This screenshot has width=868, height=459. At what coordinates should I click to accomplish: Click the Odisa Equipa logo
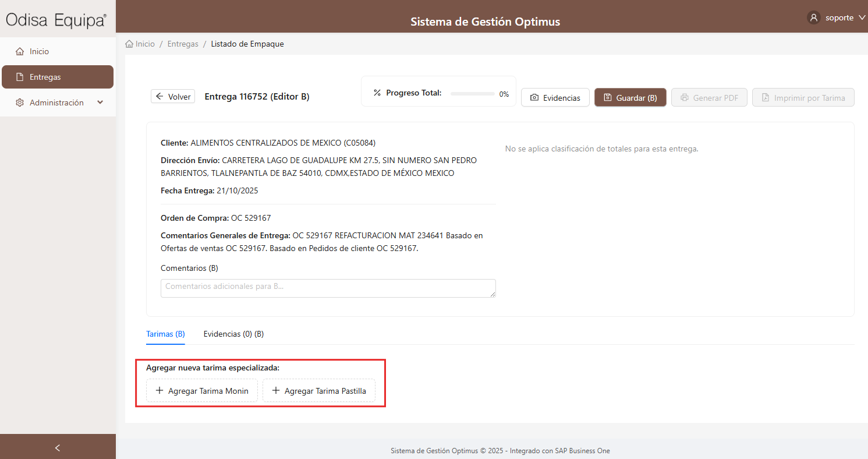[56, 20]
